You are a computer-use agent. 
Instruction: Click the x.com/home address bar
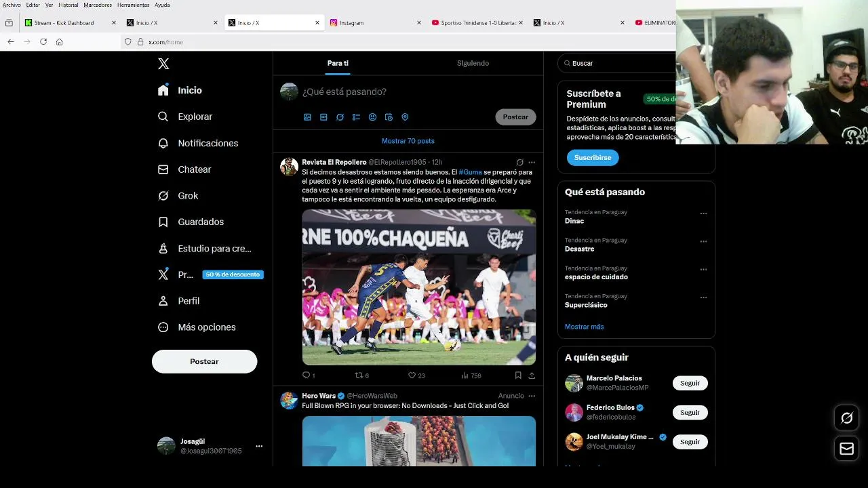pyautogui.click(x=397, y=42)
